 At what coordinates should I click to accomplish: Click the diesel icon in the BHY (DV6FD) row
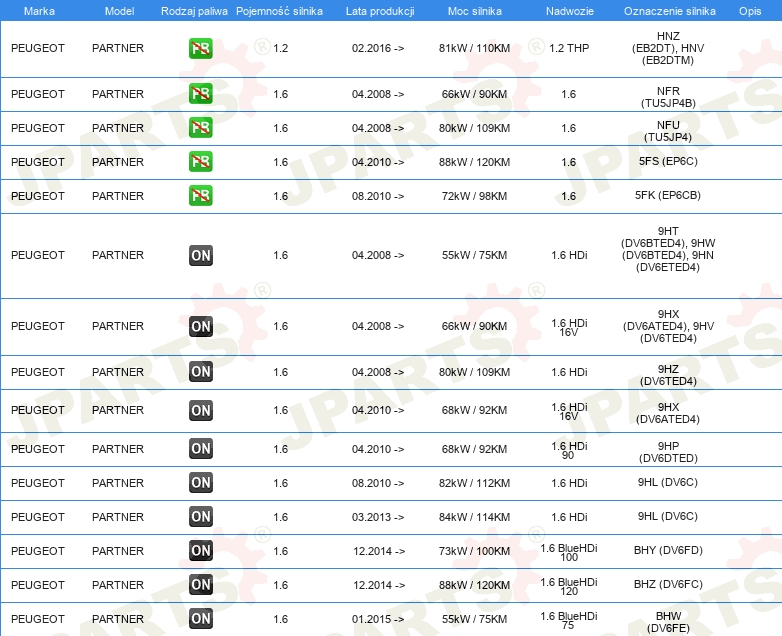click(200, 551)
